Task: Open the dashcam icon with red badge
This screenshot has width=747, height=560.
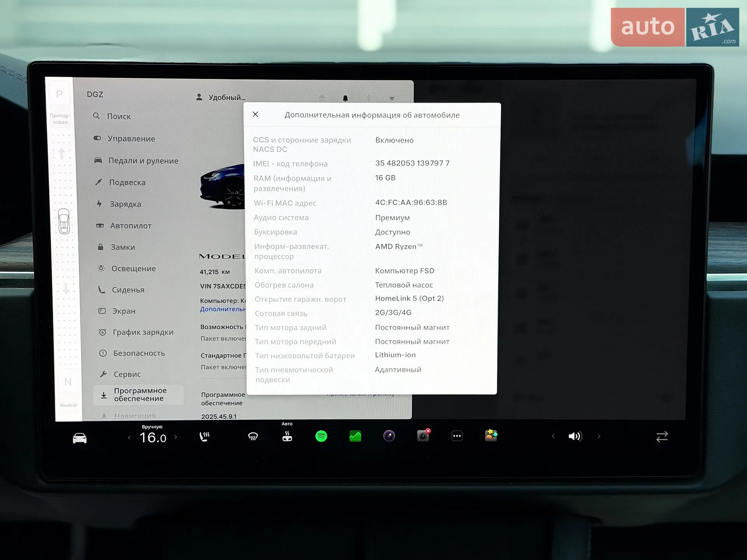Action: point(423,436)
